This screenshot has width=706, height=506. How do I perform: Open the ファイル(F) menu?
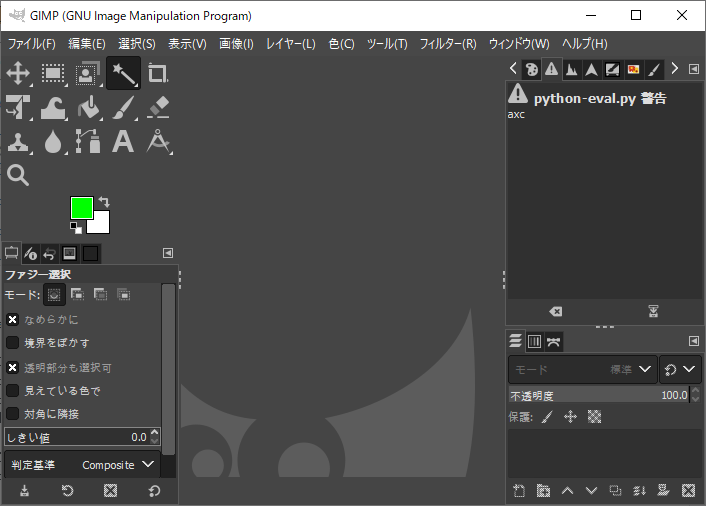point(32,44)
